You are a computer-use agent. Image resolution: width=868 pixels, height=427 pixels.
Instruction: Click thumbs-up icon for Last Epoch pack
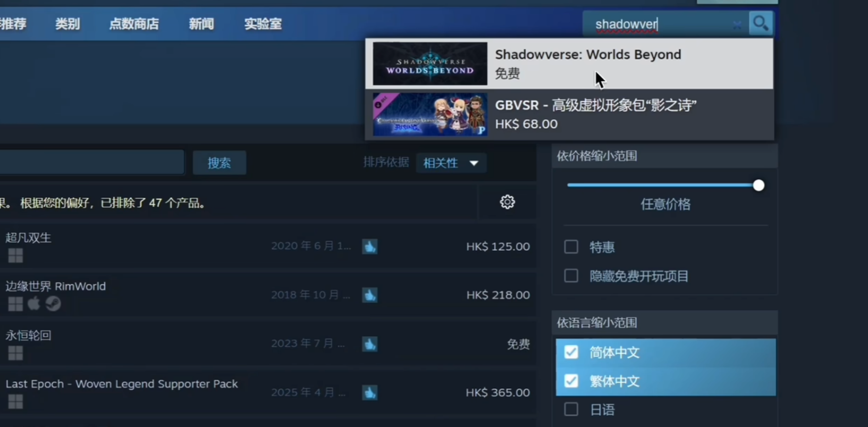(369, 392)
